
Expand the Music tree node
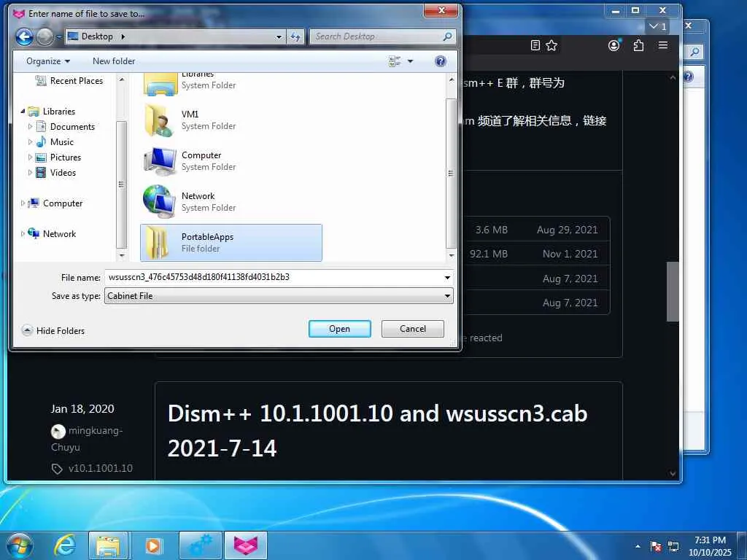30,142
